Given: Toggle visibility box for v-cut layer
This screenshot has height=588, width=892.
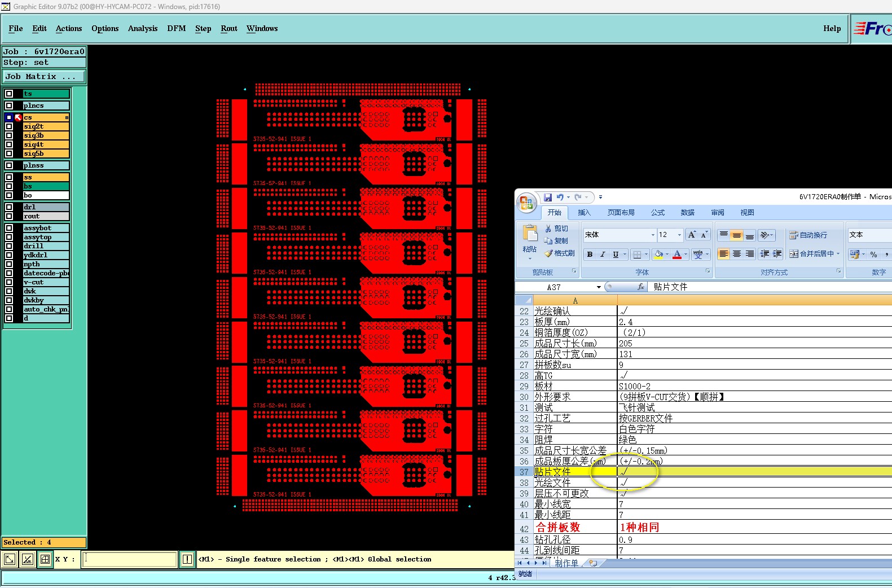Looking at the screenshot, I should tap(9, 282).
